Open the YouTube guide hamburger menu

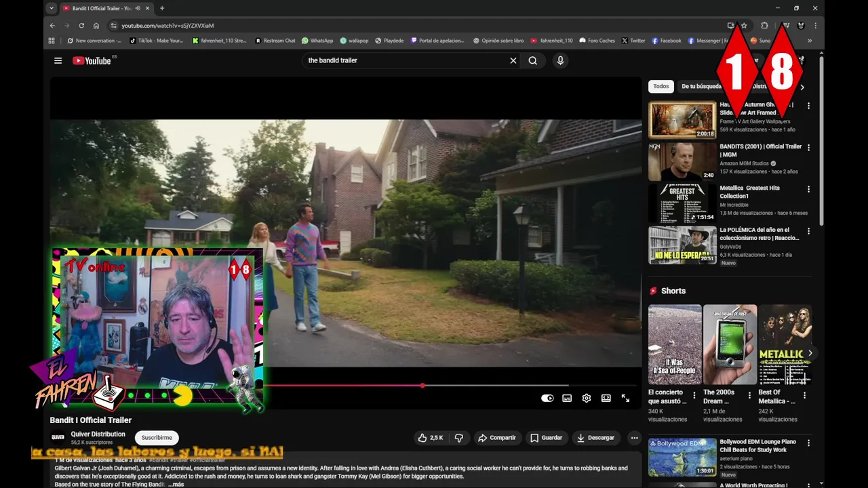[58, 60]
